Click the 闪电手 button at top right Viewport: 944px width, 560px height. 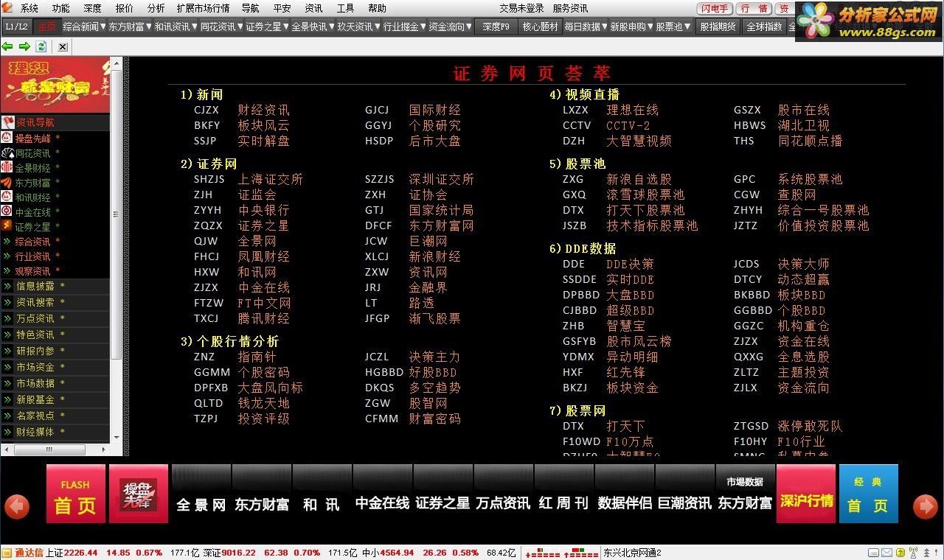(x=715, y=8)
